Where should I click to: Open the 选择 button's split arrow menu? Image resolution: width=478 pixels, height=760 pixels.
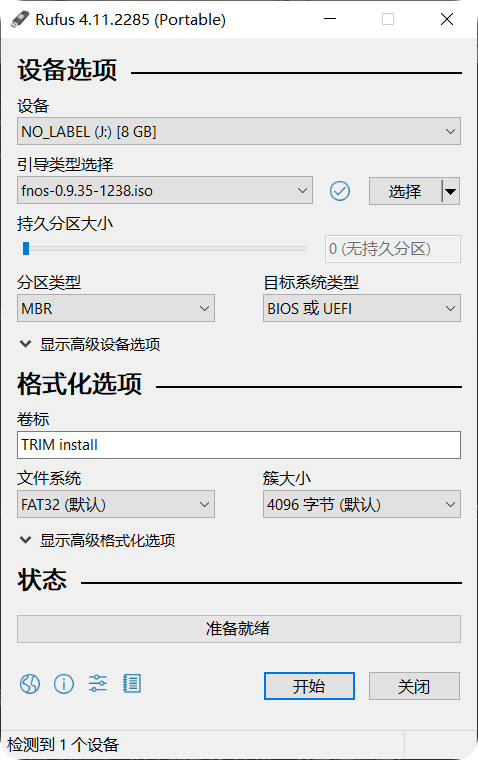[451, 191]
